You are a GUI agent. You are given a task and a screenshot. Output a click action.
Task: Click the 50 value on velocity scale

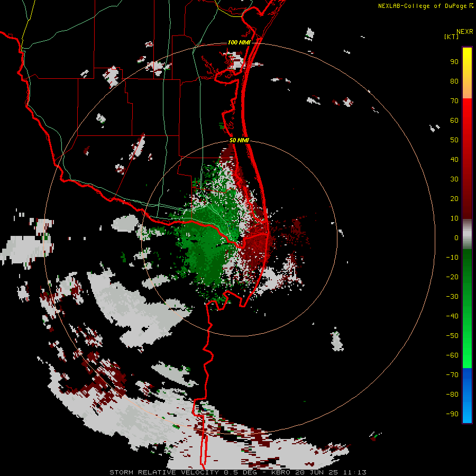(454, 140)
